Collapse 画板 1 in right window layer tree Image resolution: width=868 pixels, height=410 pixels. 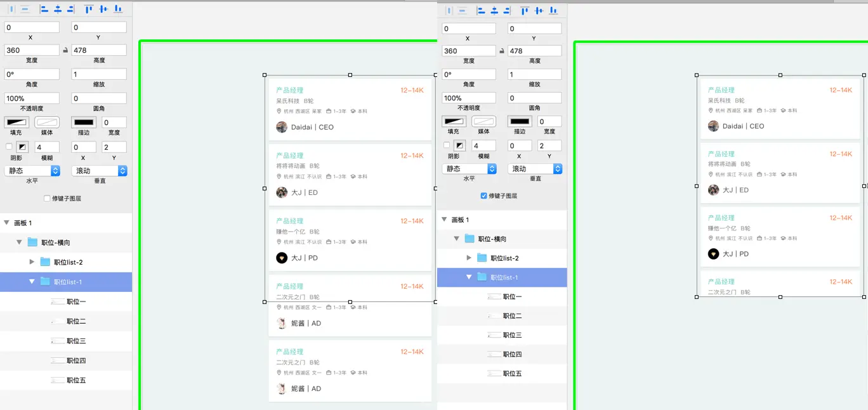tap(444, 220)
